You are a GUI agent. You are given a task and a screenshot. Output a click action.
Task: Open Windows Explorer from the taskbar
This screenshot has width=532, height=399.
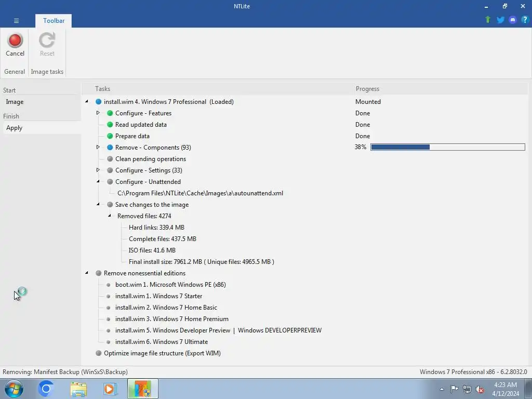[x=78, y=389]
